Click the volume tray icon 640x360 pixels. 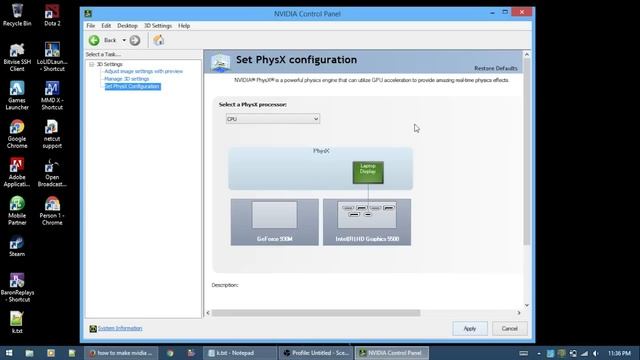point(596,353)
